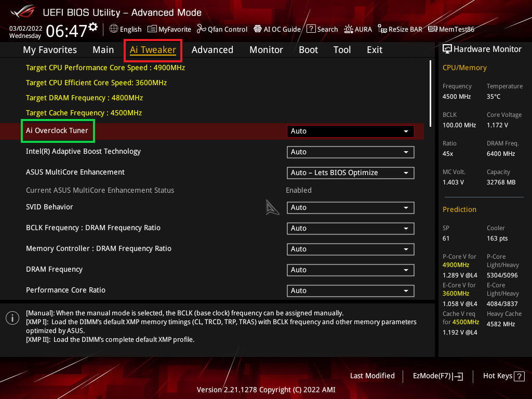Click the MyFavorite label in the toolbar
Viewport: 532px width, 399px height.
point(175,30)
